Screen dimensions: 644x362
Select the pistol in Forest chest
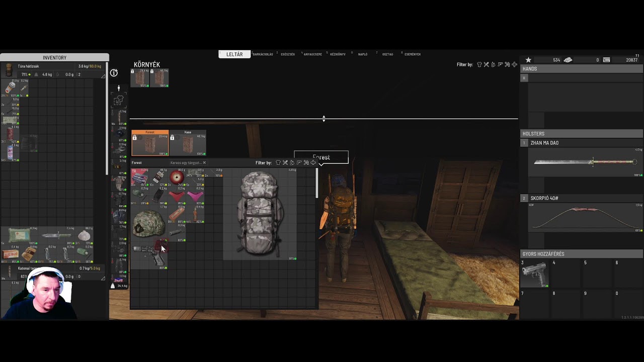tap(149, 255)
